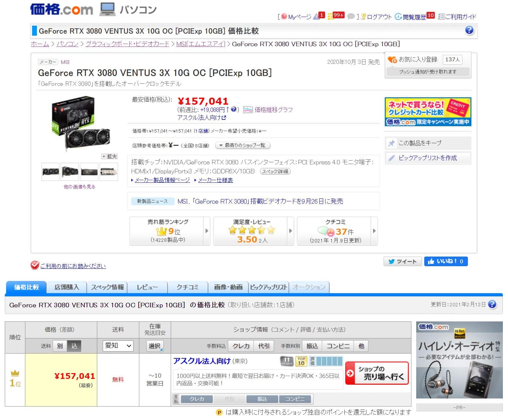Open アスクル法人向け shop name in table
The height and width of the screenshot is (420, 508).
[202, 361]
